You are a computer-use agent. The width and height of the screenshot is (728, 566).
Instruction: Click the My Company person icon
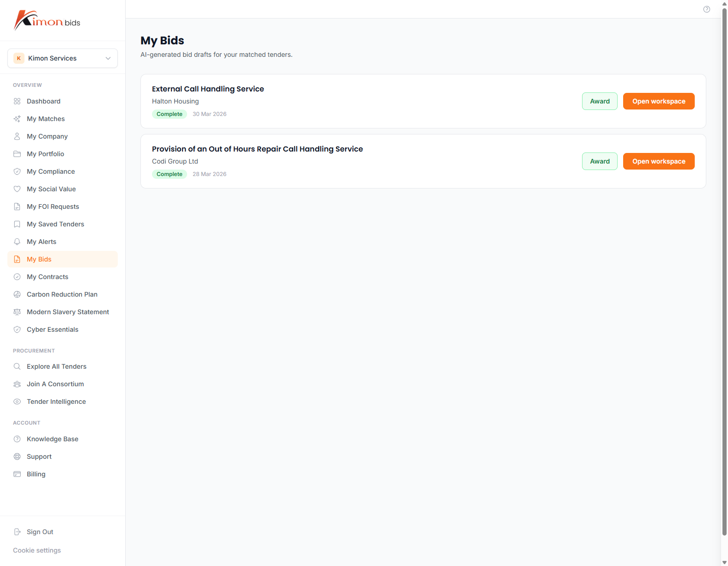(x=17, y=136)
